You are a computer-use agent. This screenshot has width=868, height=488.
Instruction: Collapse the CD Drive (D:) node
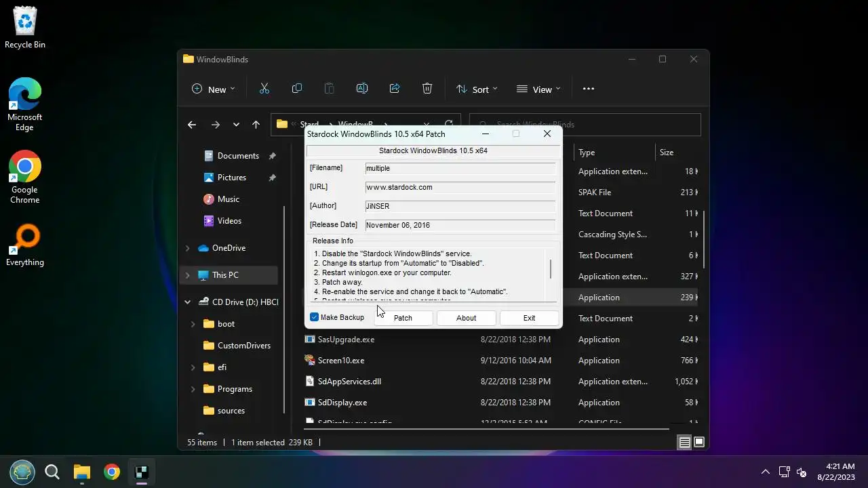point(188,302)
